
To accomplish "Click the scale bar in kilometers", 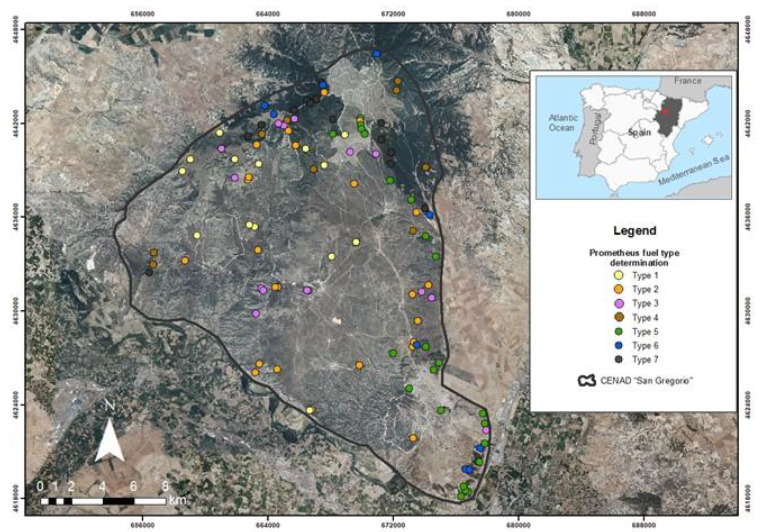I will 103,501.
